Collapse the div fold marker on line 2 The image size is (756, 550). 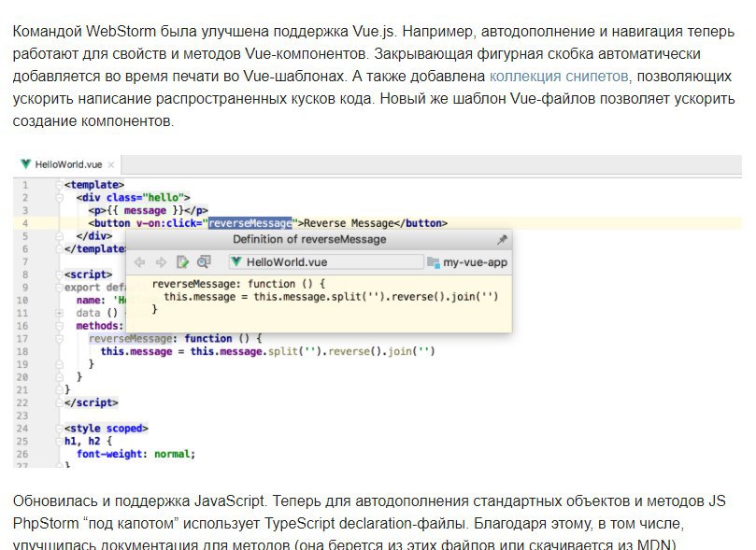pos(59,197)
